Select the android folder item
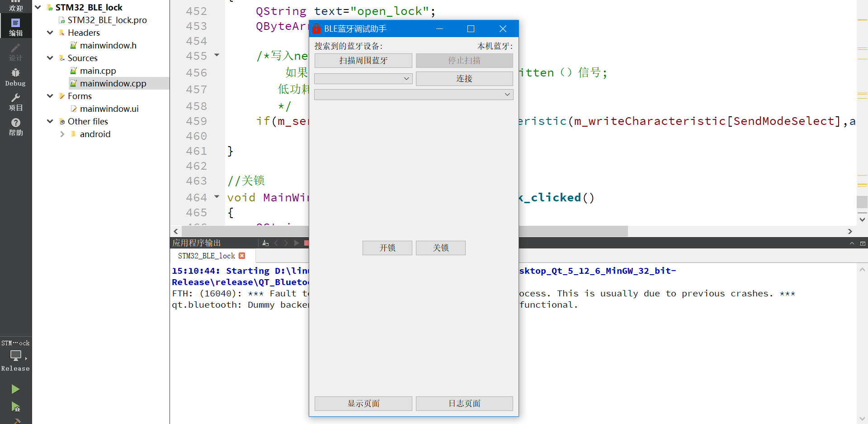 point(95,134)
